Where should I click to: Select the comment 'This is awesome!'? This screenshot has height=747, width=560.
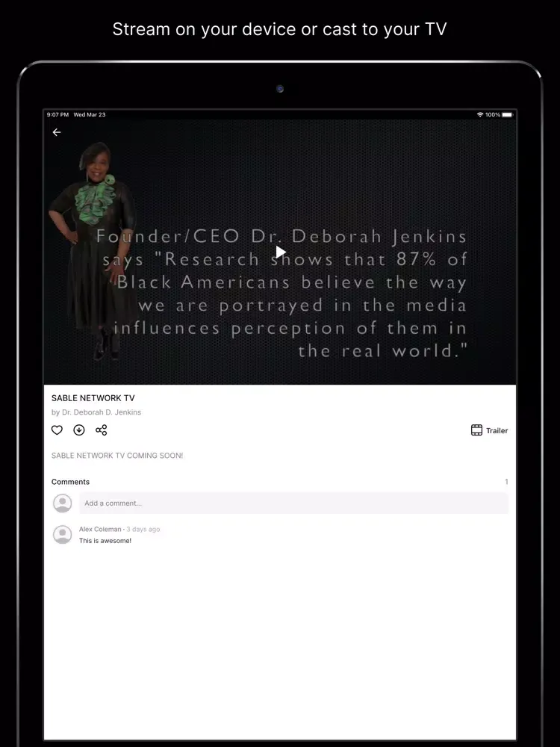pos(105,541)
